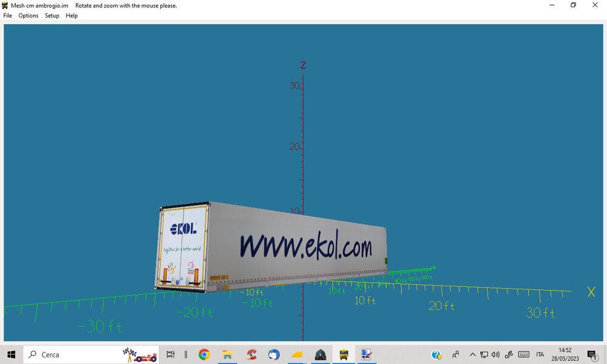Open network status tray icon

pos(484,354)
